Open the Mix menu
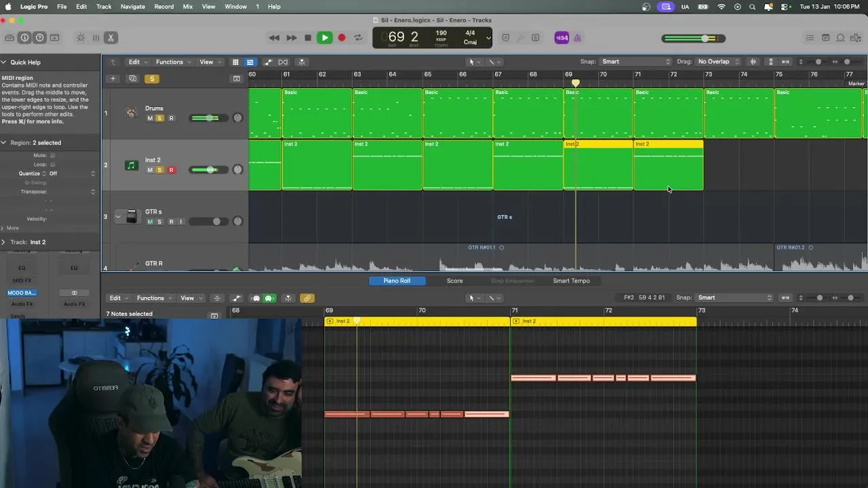 click(188, 6)
